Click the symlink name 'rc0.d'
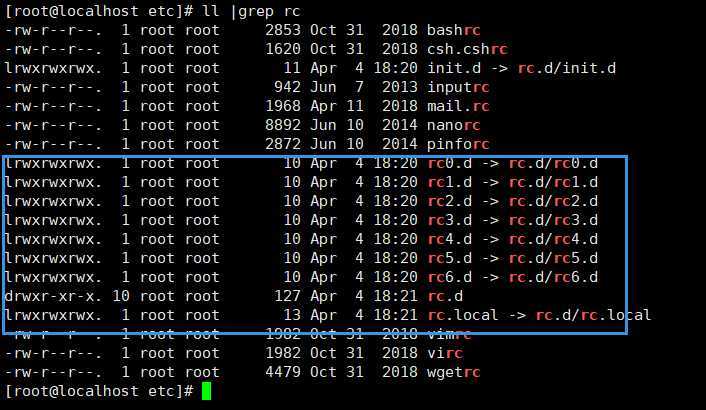Screen dimensions: 706x410 (x=450, y=163)
